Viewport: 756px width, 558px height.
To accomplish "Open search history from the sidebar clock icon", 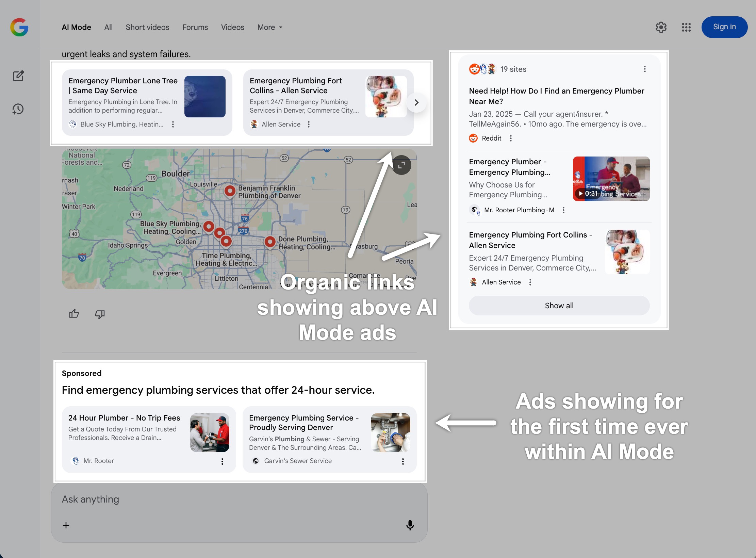I will tap(17, 109).
